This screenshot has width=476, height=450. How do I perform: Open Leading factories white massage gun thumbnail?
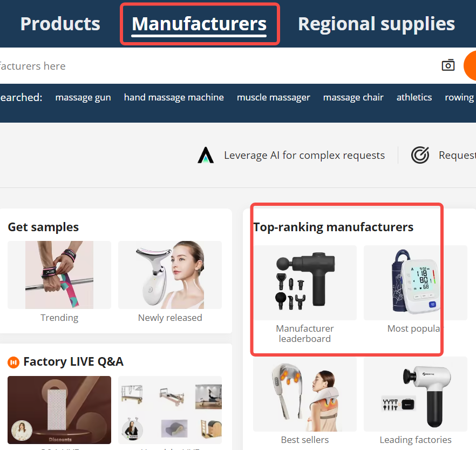[x=416, y=394]
